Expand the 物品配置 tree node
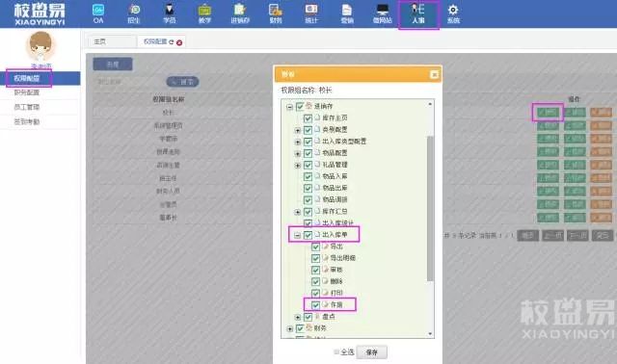 click(x=298, y=154)
